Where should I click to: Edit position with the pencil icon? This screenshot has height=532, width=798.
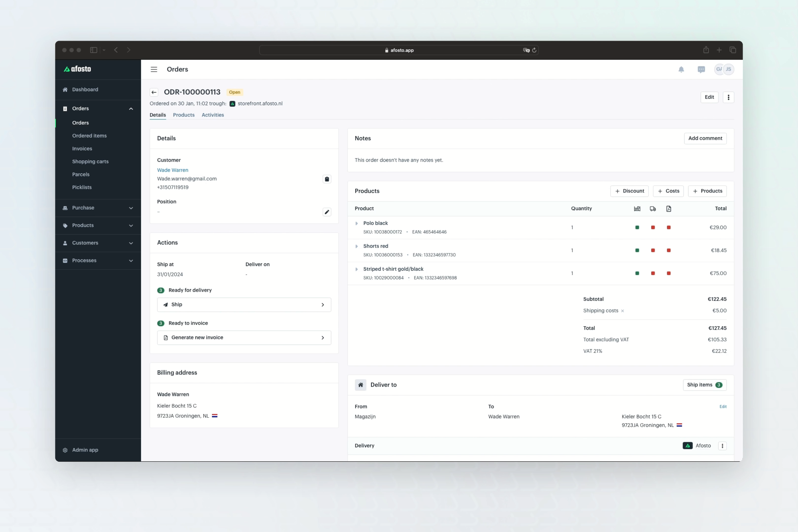[x=327, y=212]
